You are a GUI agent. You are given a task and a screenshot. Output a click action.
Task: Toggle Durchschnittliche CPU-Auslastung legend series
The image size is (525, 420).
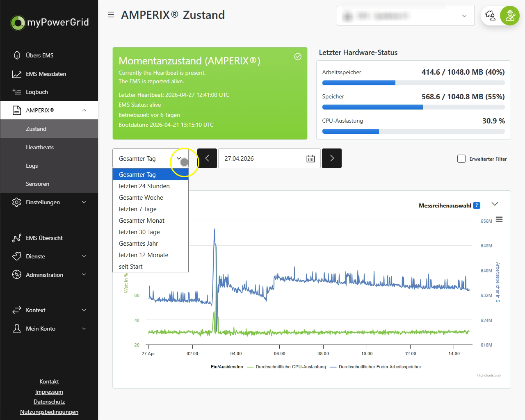pos(287,367)
